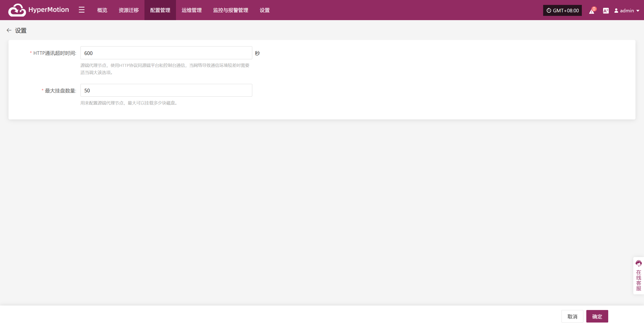Click the 设置 page title
This screenshot has height=327, width=644.
tap(21, 30)
